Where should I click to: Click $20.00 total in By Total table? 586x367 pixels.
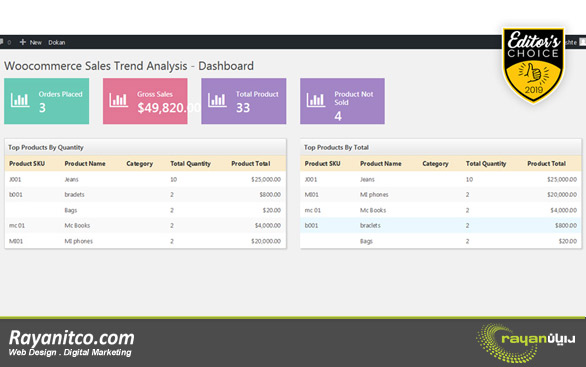(x=568, y=241)
